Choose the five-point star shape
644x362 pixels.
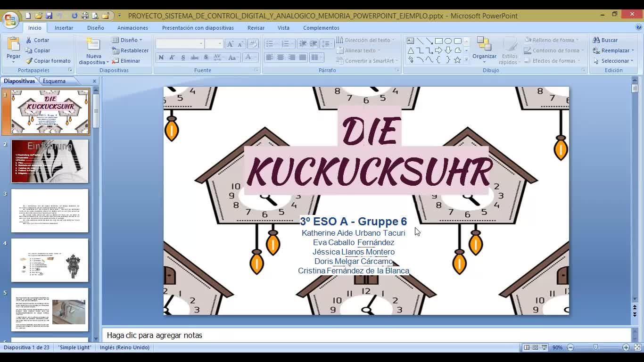[x=457, y=60]
